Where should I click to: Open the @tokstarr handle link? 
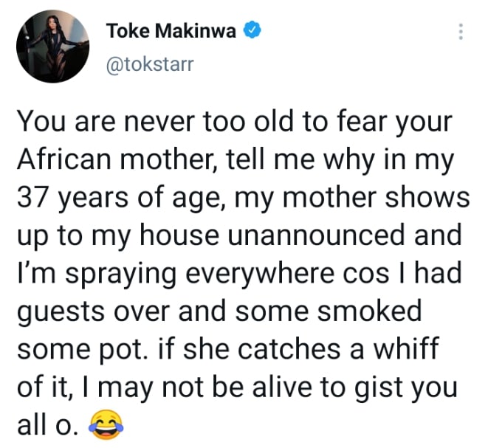click(150, 63)
